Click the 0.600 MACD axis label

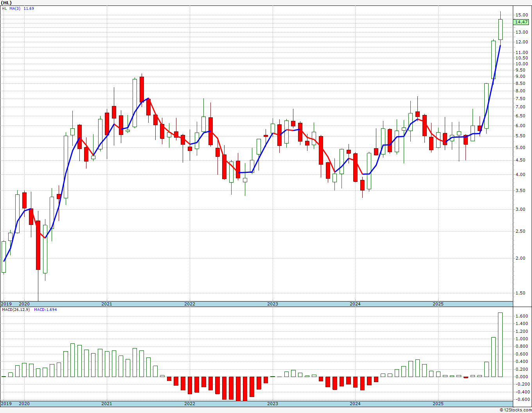(x=521, y=354)
